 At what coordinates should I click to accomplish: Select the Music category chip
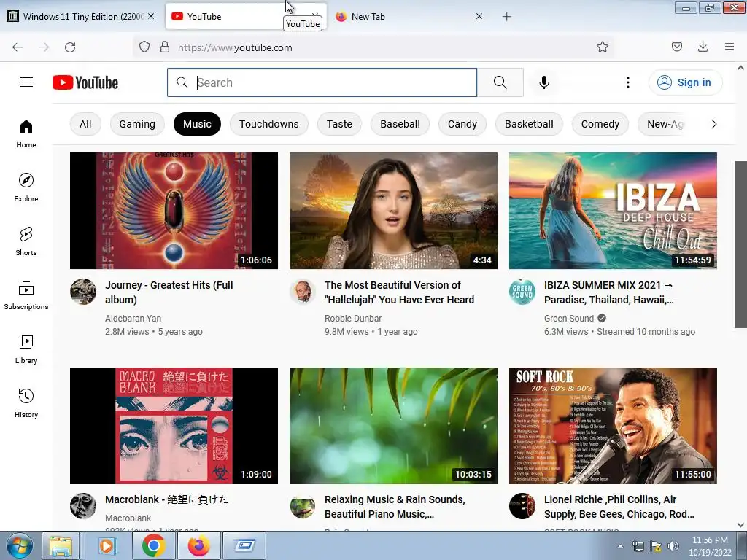pyautogui.click(x=197, y=124)
